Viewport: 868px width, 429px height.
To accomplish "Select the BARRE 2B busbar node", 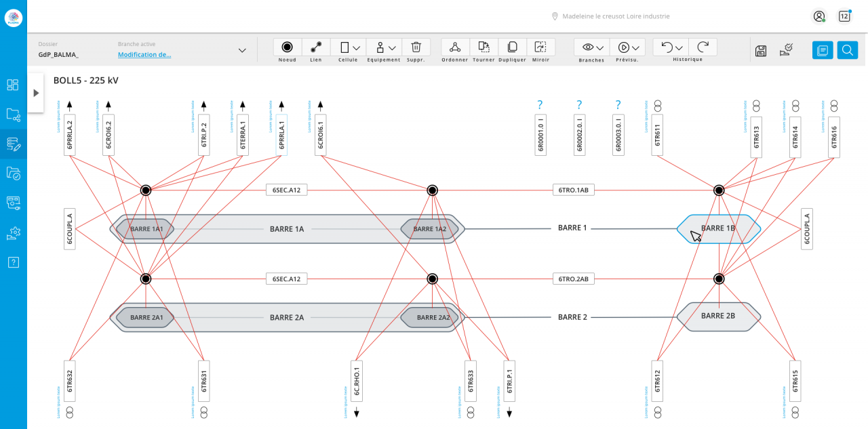I will pyautogui.click(x=718, y=316).
